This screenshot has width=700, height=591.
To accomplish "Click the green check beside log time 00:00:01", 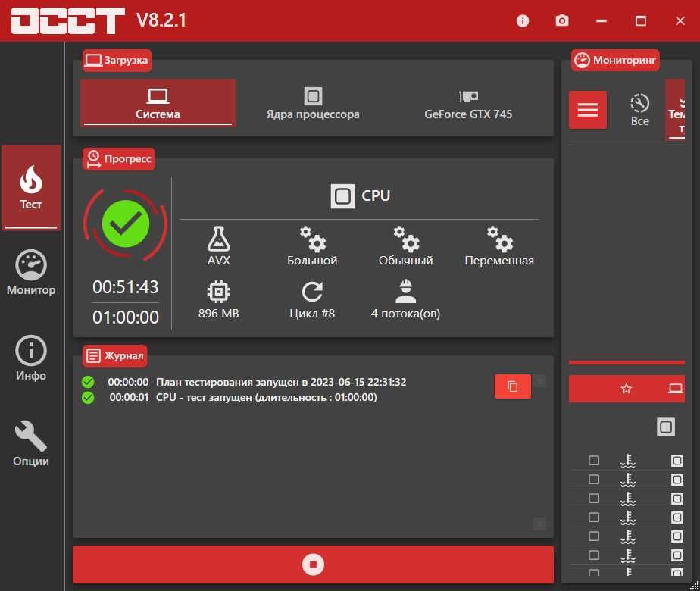I will [88, 397].
